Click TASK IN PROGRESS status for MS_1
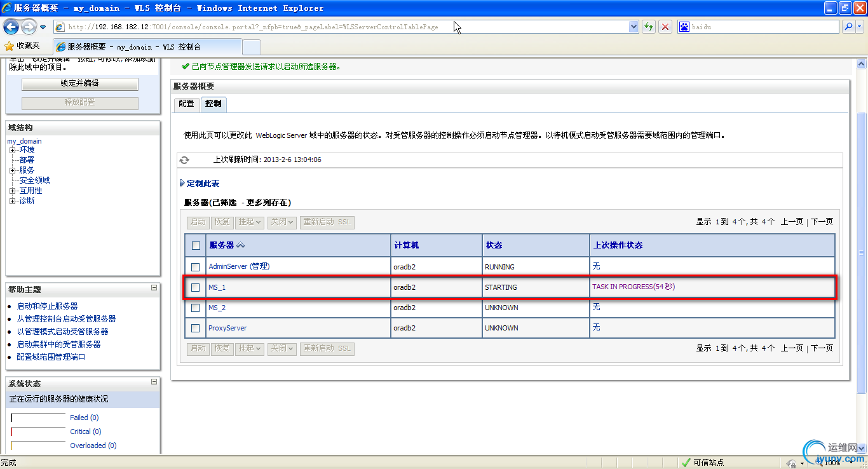Viewport: 868px width, 469px height. (x=634, y=287)
